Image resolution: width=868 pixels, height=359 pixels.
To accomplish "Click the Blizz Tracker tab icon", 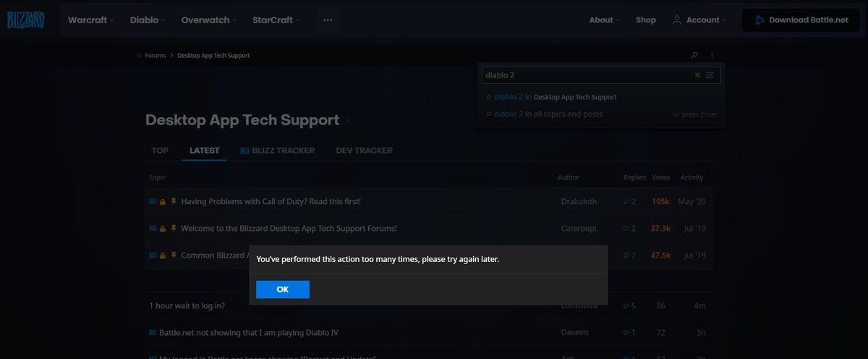I will click(x=244, y=151).
